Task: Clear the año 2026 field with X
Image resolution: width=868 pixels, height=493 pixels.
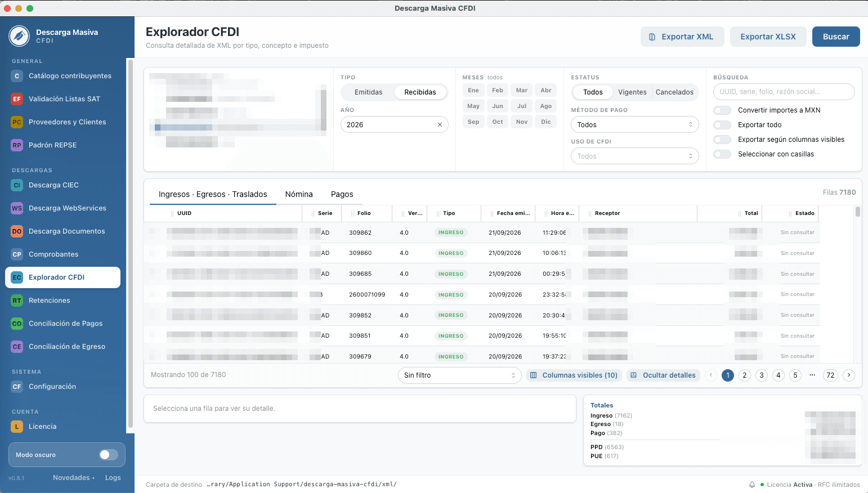Action: point(440,125)
